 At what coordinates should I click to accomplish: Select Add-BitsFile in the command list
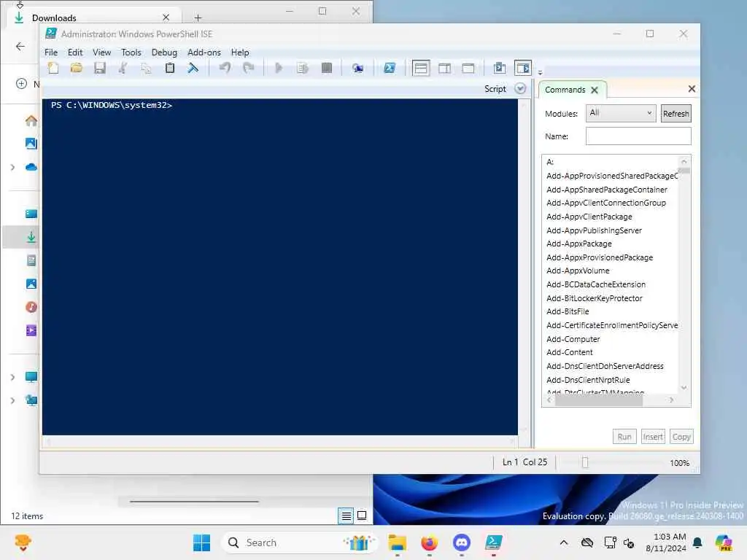point(568,311)
